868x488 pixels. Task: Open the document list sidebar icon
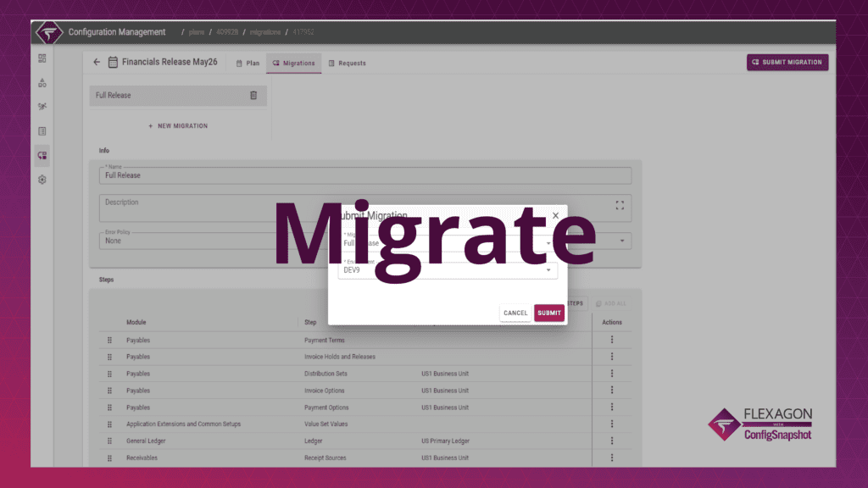42,131
